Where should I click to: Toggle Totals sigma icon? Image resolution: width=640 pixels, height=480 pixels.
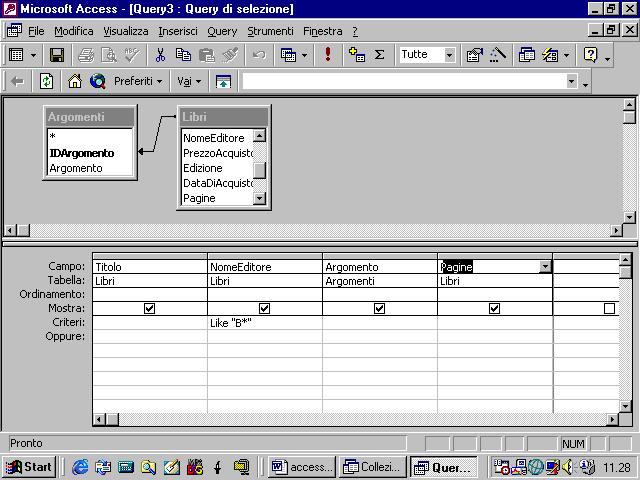(x=380, y=55)
